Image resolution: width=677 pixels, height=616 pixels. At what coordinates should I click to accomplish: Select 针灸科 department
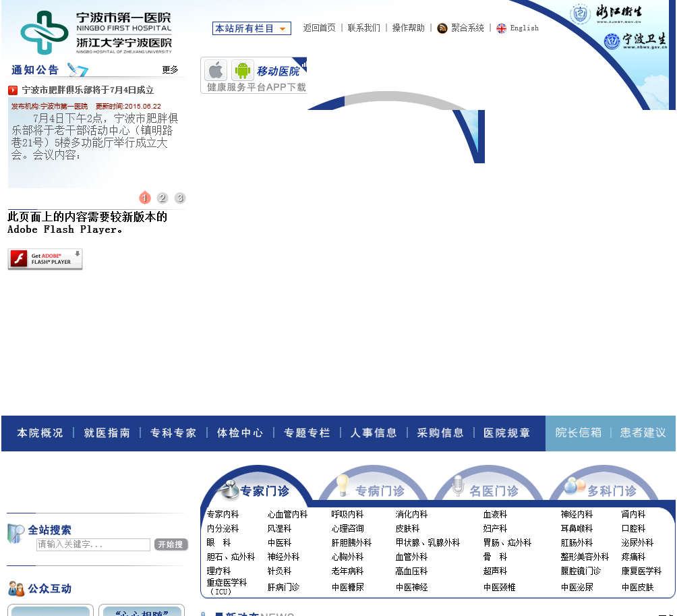(279, 571)
